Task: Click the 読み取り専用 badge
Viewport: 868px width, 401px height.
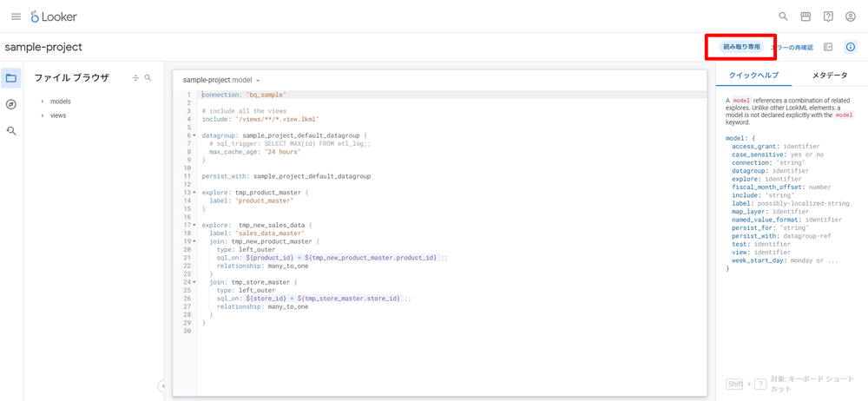Action: pos(740,47)
